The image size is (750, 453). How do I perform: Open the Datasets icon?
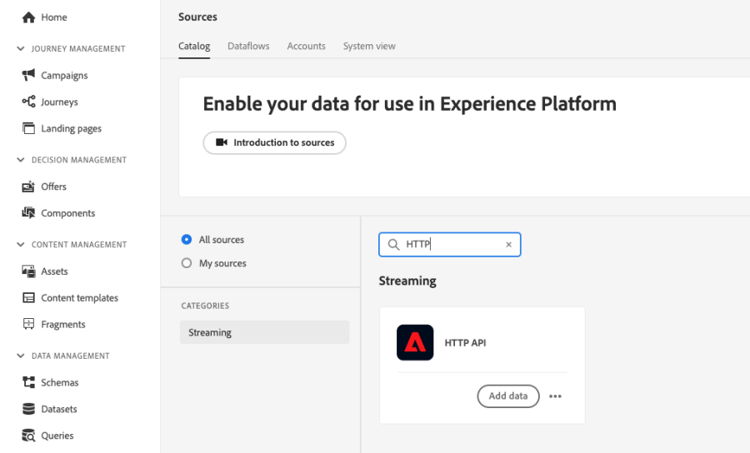tap(29, 409)
